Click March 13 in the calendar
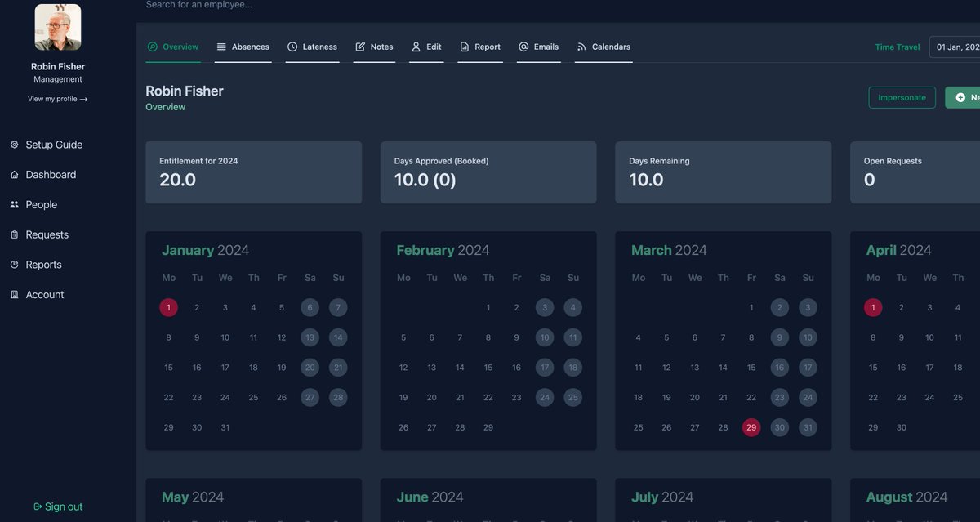 (695, 368)
